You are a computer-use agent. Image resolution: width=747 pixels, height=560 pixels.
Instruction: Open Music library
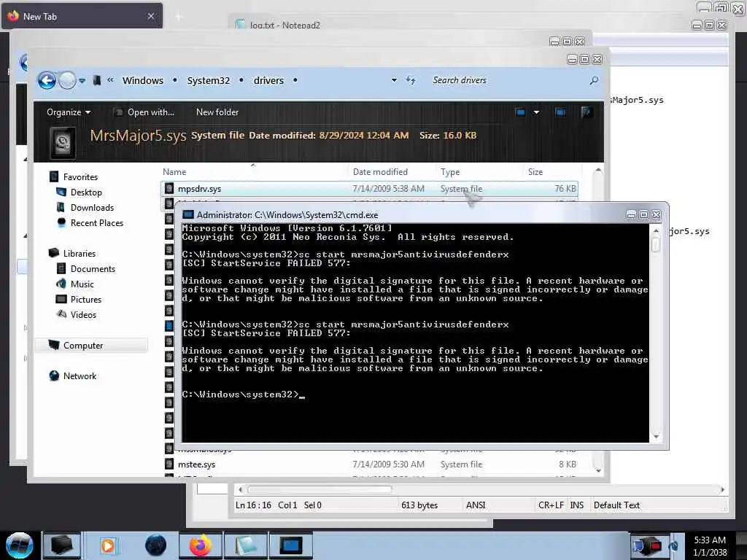(x=82, y=284)
